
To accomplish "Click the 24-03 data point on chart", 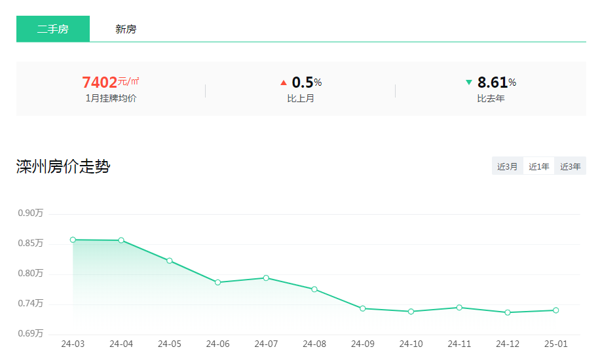I will tap(73, 240).
